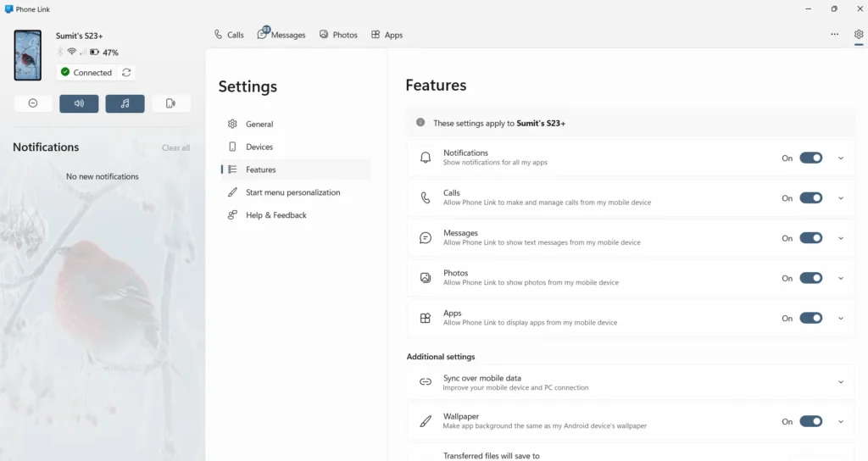Click the battery status icon
Screen dimensions: 868x461
click(x=95, y=52)
